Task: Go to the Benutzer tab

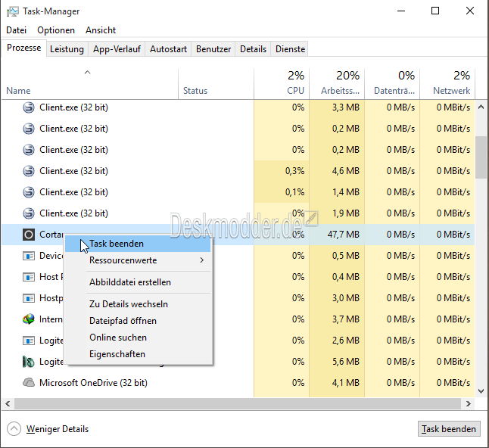Action: click(x=213, y=49)
